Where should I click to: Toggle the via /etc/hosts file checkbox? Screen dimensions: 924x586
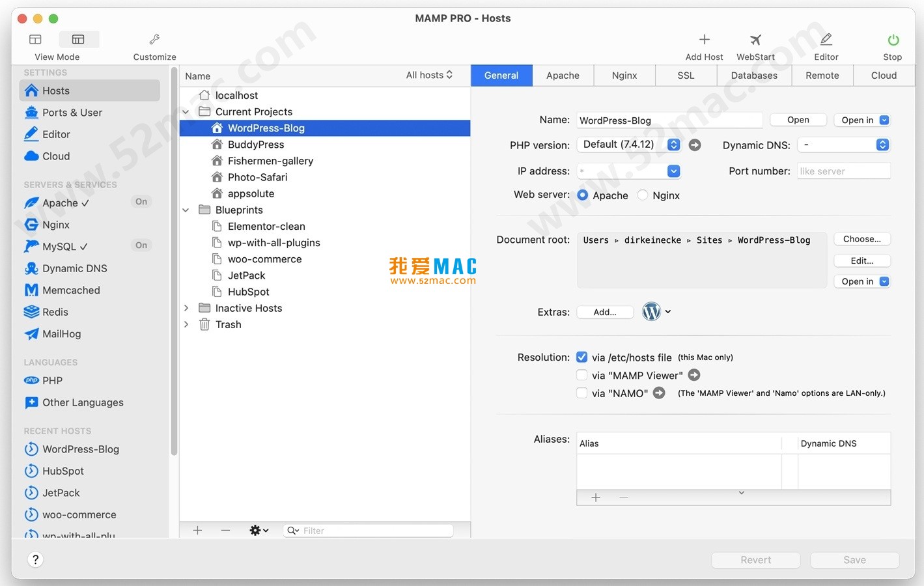582,357
